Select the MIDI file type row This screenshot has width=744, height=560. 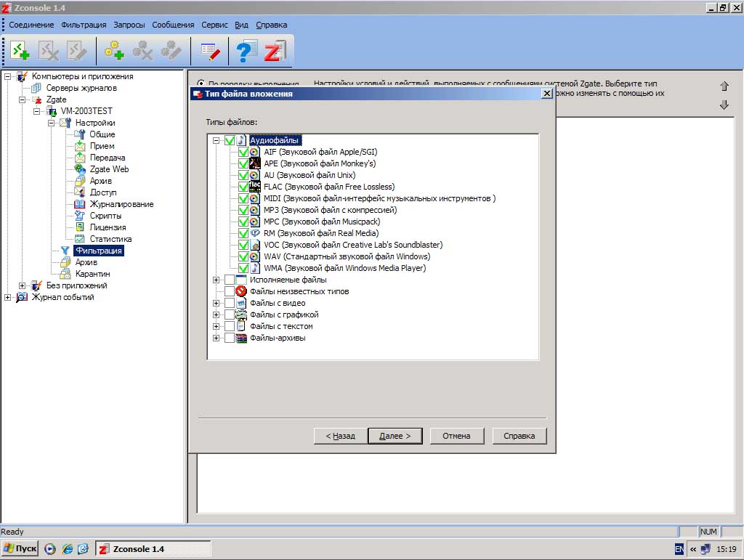click(379, 198)
